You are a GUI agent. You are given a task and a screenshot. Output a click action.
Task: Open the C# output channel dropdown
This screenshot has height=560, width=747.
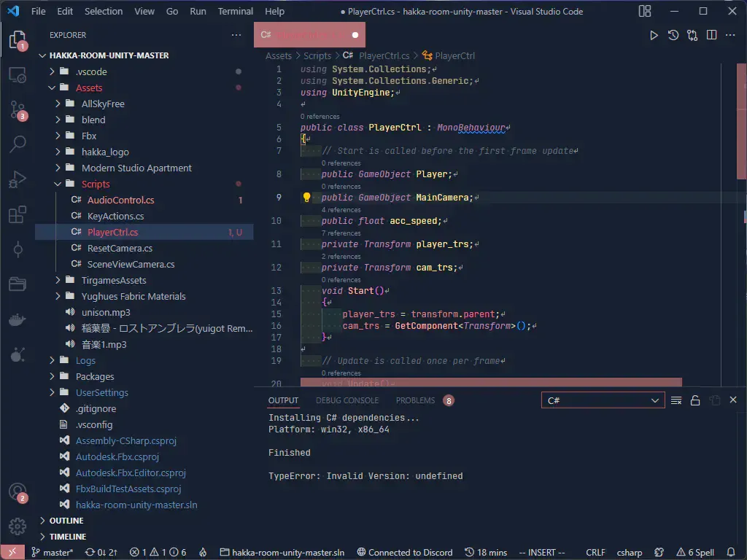603,400
